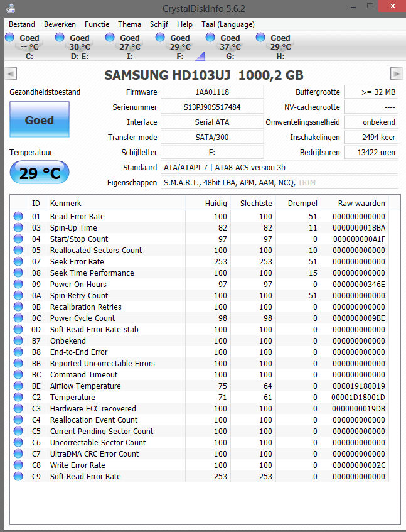This screenshot has width=406, height=532.
Task: Click raw value 00001D18001D
Action: coord(358,398)
